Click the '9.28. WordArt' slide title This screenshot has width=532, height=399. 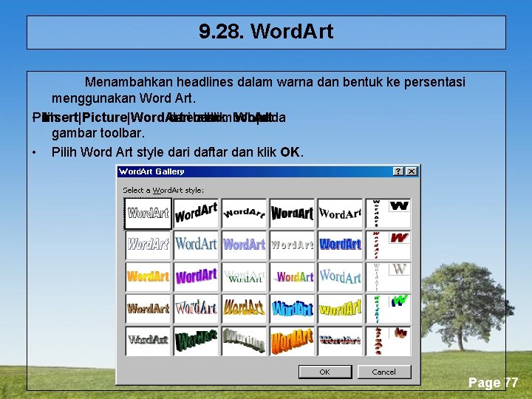coord(266,32)
